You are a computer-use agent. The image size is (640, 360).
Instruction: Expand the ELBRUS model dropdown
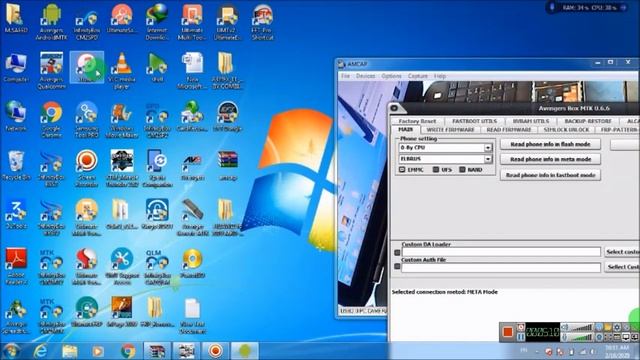(488, 159)
